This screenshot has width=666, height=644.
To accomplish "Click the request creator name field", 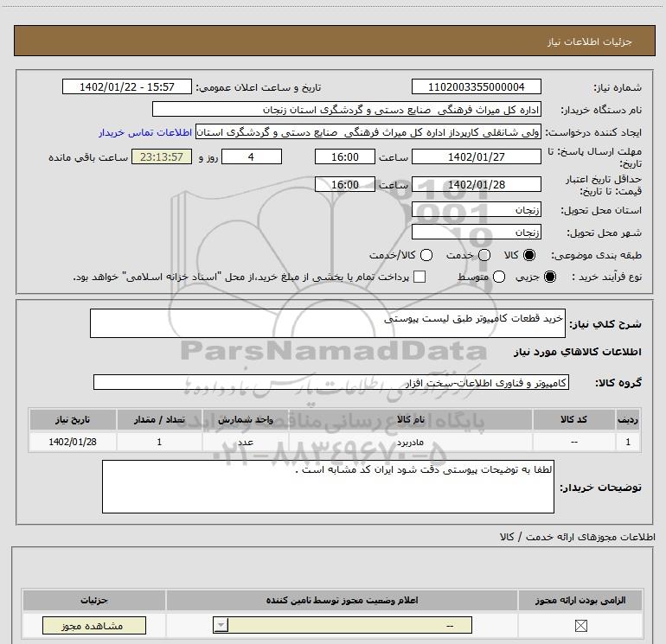I will click(x=368, y=132).
